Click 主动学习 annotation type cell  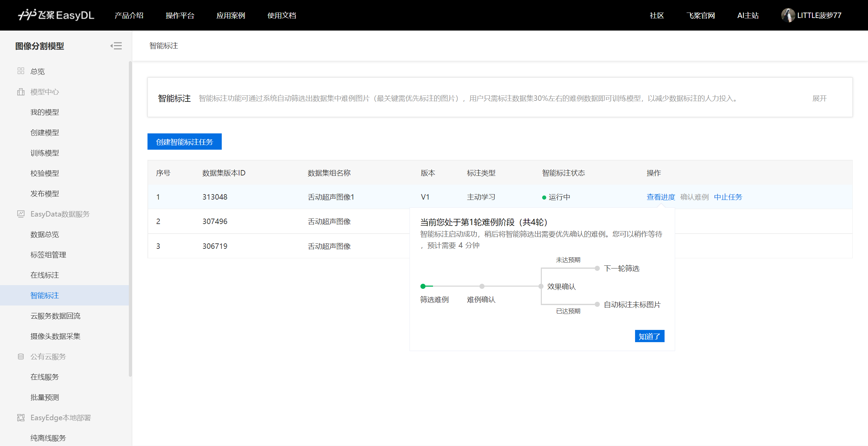tap(481, 197)
